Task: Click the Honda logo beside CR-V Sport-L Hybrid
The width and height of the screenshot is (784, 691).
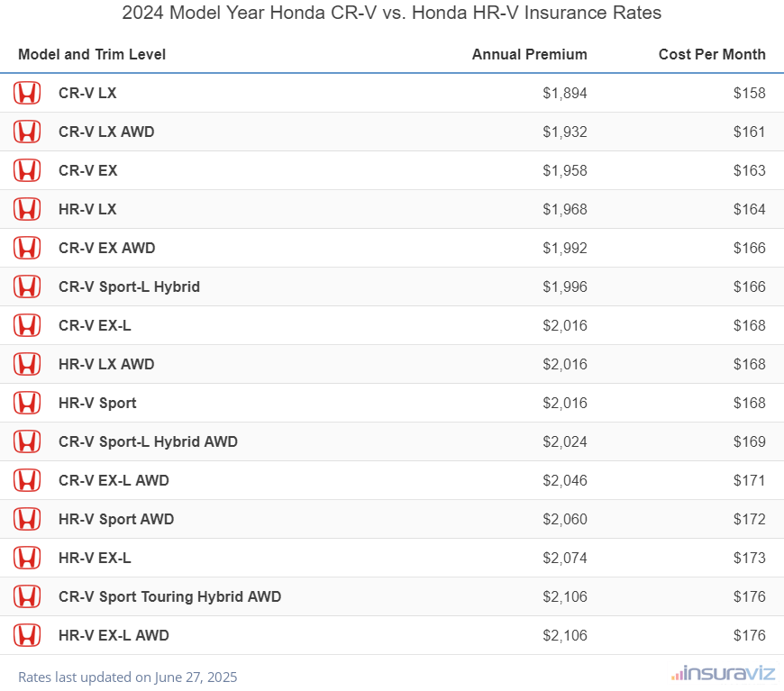Action: tap(27, 286)
